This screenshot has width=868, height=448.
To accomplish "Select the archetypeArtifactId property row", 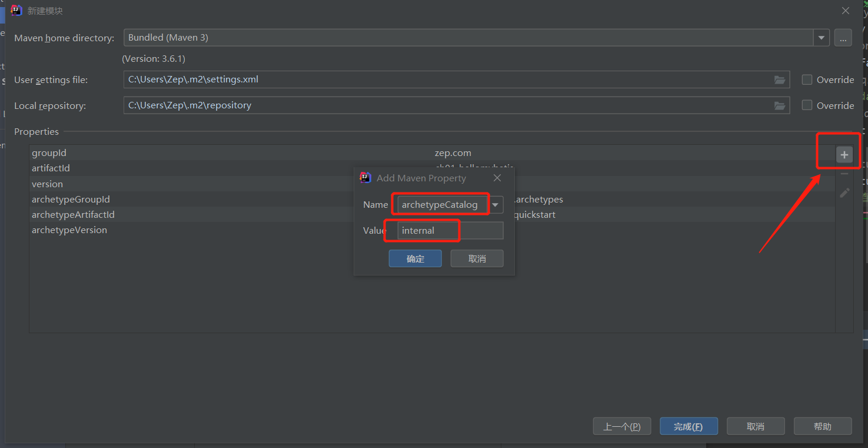I will click(433, 214).
